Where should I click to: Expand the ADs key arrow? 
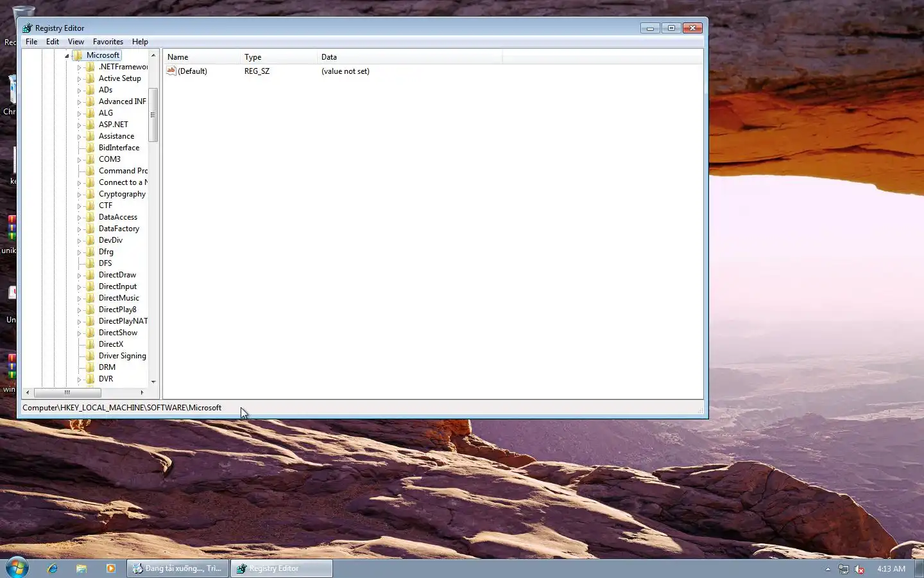79,91
